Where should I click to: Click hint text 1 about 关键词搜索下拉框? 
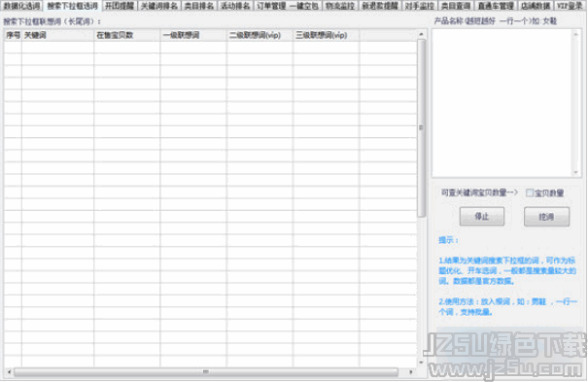coord(507,270)
